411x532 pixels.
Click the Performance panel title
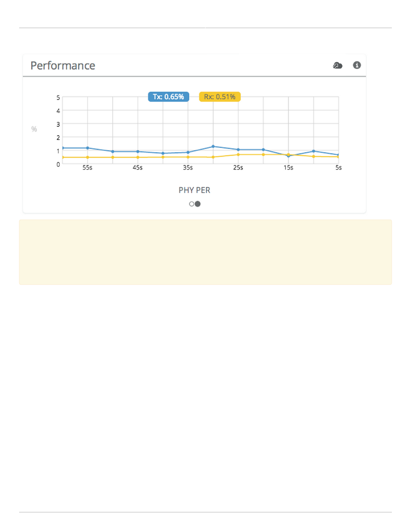coord(63,65)
